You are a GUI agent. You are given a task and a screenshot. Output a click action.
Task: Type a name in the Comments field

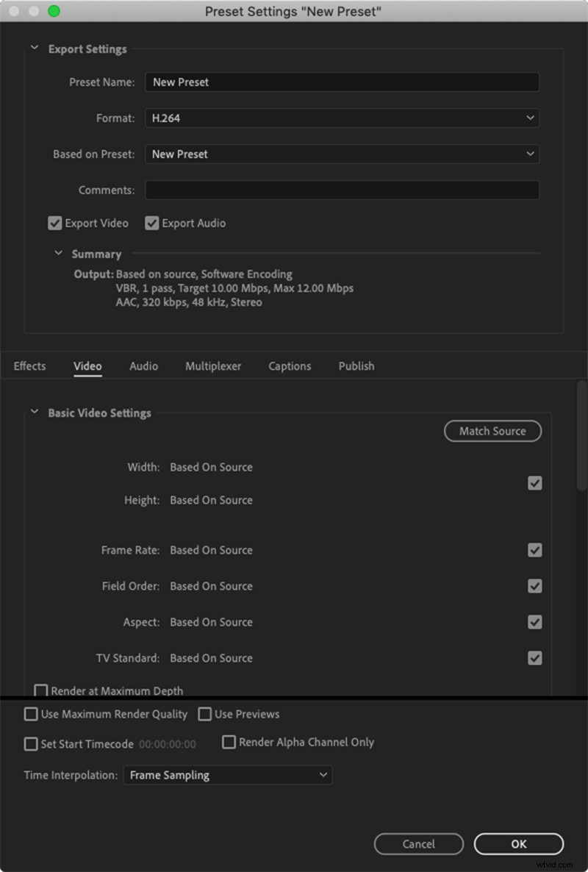(x=342, y=190)
